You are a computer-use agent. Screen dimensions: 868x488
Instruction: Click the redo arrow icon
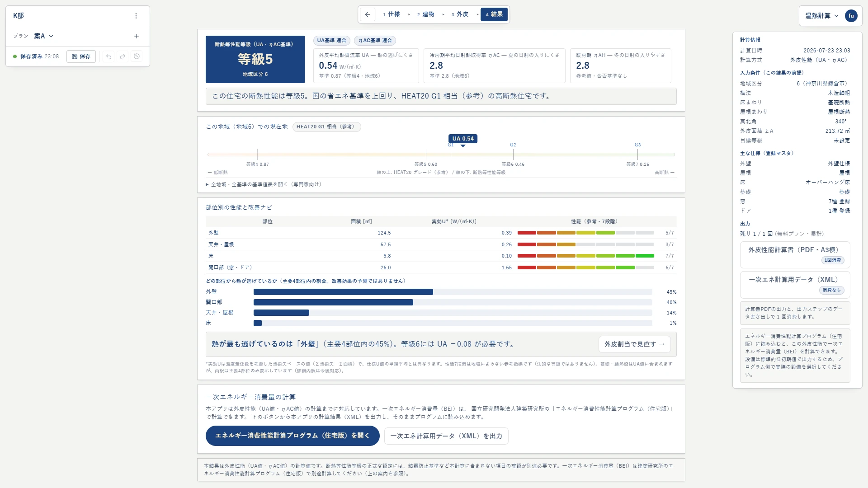123,56
